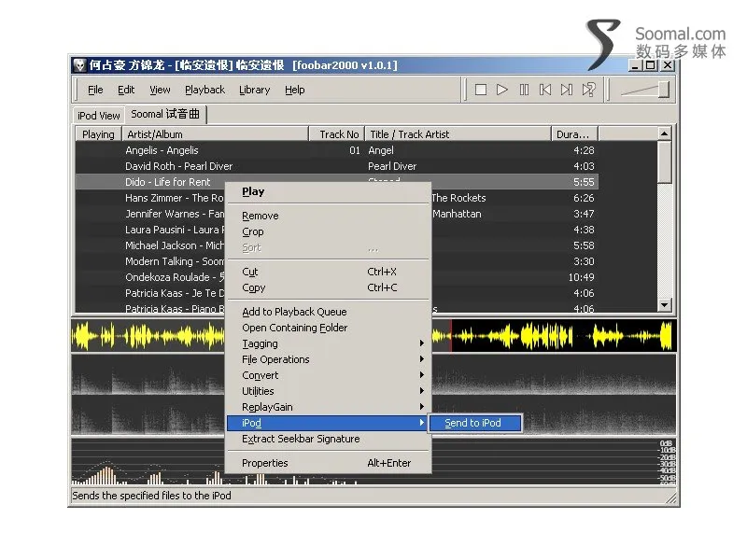Select the David Roth - Pearl Diver row
This screenshot has width=747, height=560.
click(337, 166)
